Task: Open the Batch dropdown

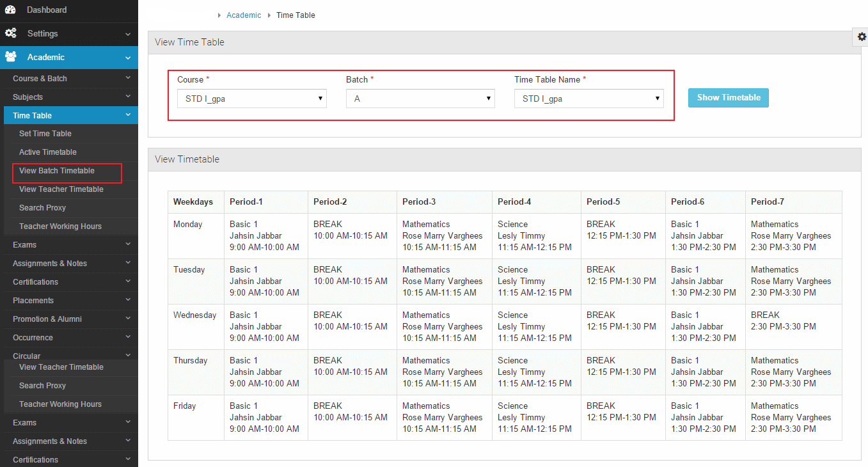Action: (420, 99)
